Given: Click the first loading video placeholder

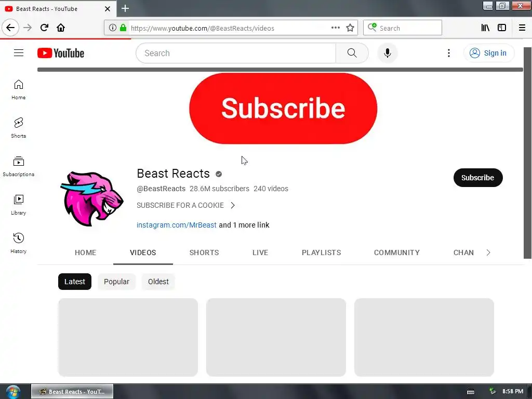Looking at the screenshot, I should [x=128, y=337].
